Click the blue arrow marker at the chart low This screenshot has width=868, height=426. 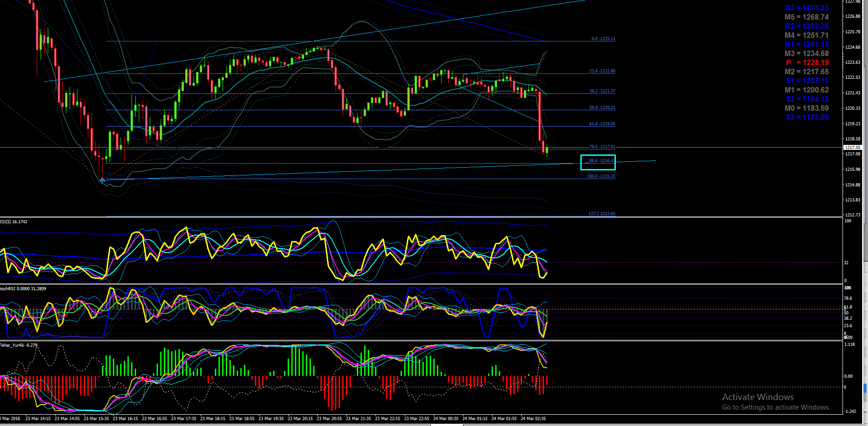[x=102, y=180]
